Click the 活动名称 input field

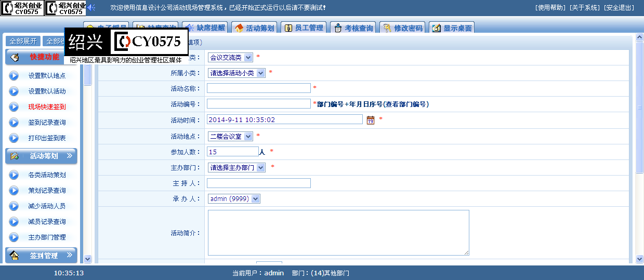point(259,88)
